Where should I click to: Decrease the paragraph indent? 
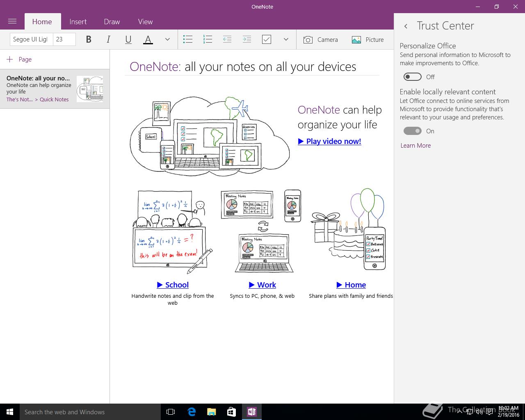pos(227,39)
